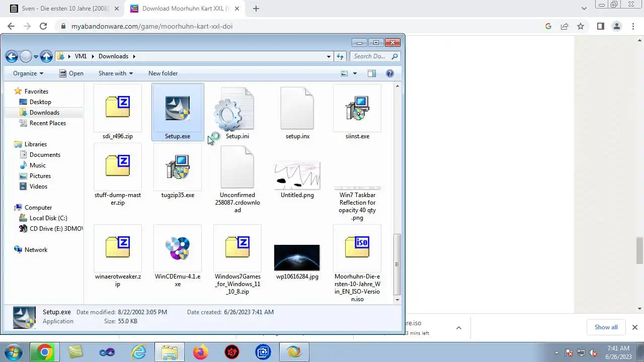The height and width of the screenshot is (362, 644).
Task: Open the Pictures library
Action: point(40,176)
